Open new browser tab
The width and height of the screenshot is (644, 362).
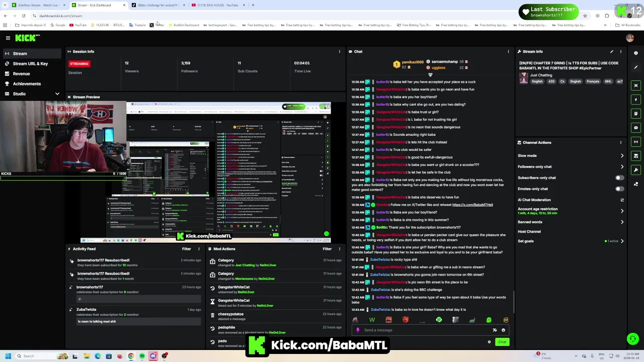(x=253, y=5)
